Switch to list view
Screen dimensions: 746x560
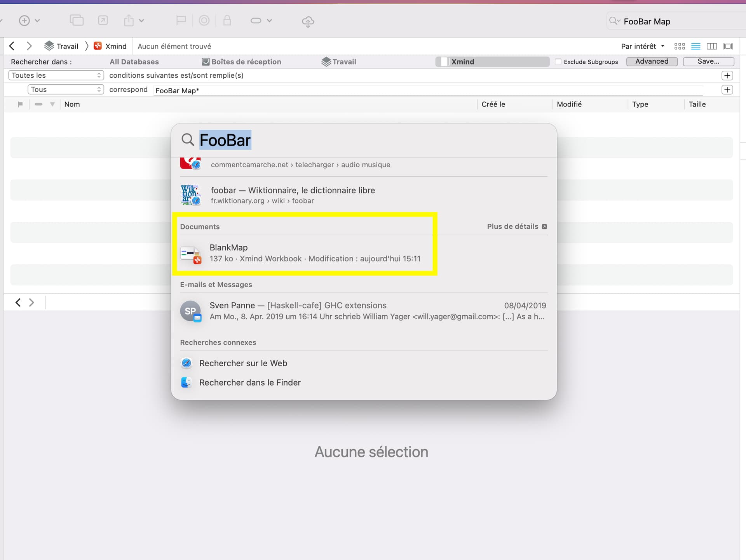click(696, 46)
